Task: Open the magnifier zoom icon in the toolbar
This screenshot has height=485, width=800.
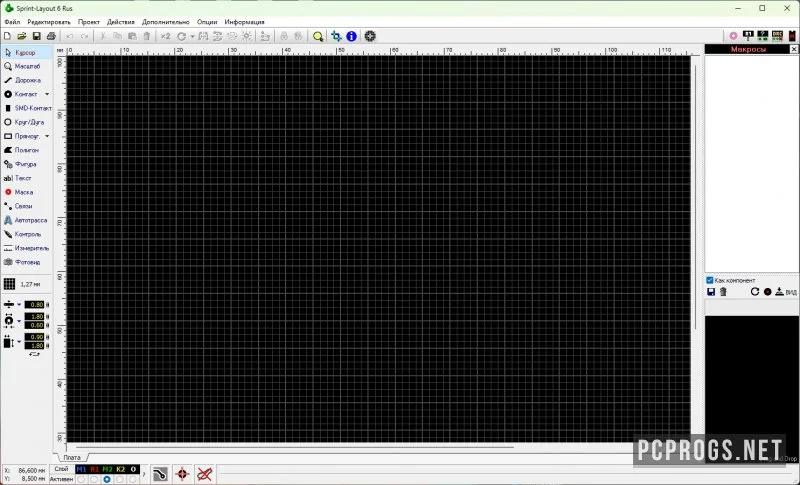Action: point(318,36)
